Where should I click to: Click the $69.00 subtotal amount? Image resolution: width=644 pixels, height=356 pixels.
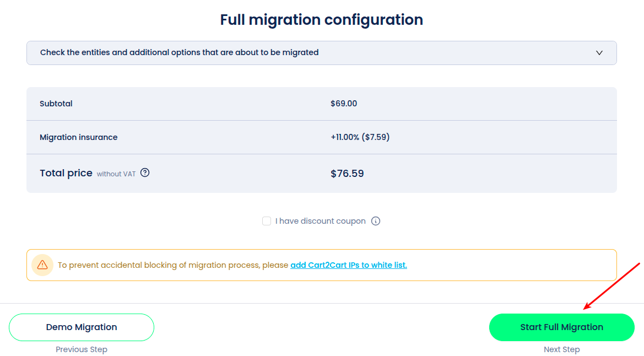344,104
